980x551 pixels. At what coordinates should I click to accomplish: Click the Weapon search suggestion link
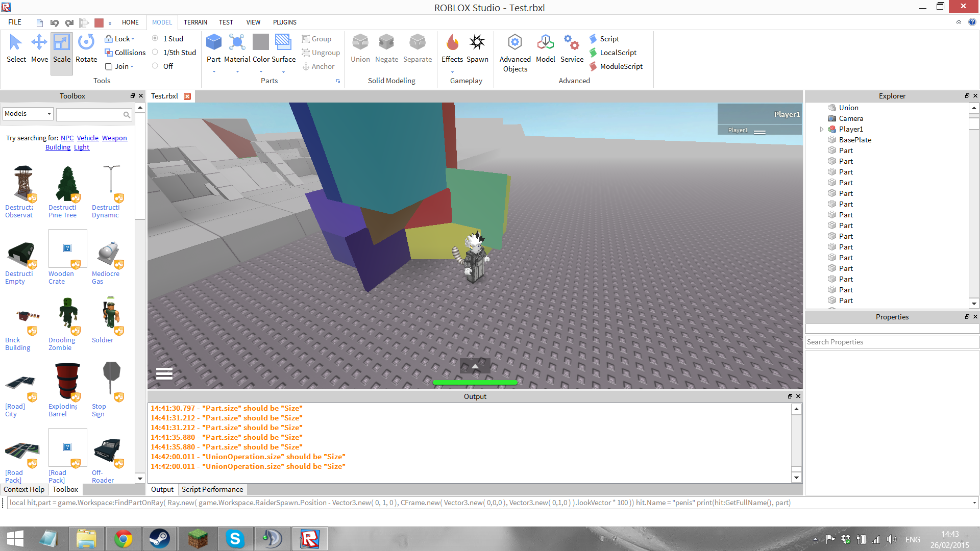tap(114, 138)
